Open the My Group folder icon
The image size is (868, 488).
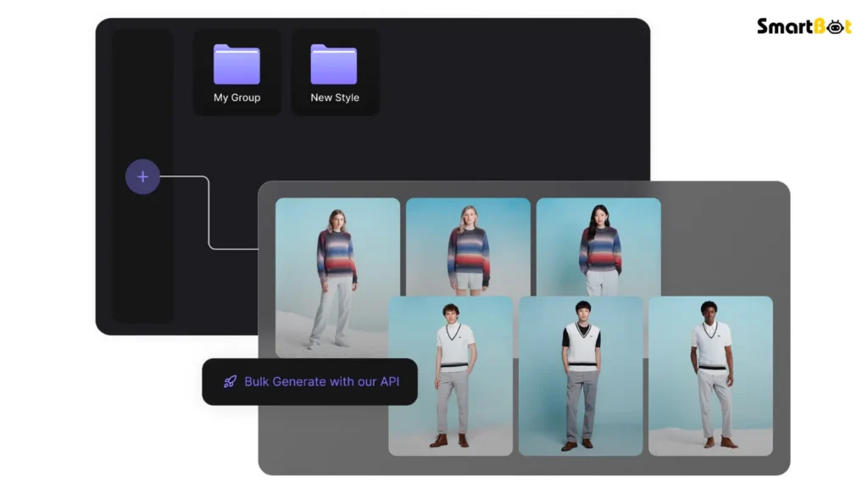pyautogui.click(x=236, y=64)
